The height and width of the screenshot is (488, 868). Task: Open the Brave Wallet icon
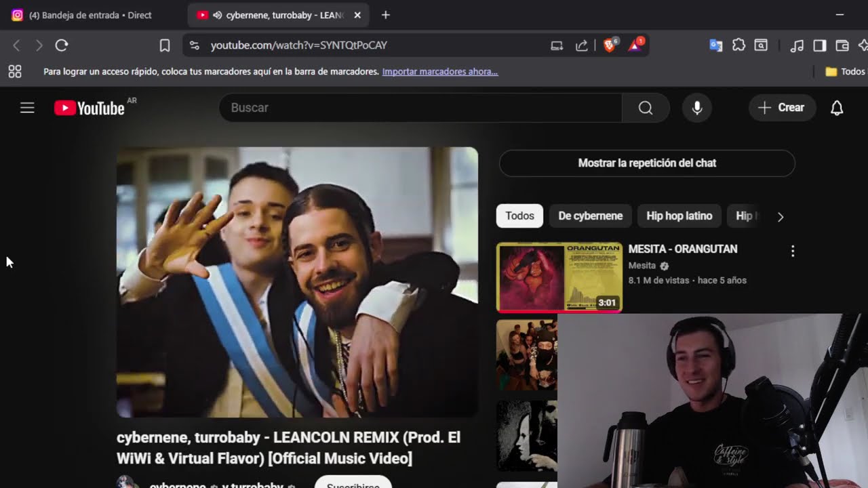842,45
